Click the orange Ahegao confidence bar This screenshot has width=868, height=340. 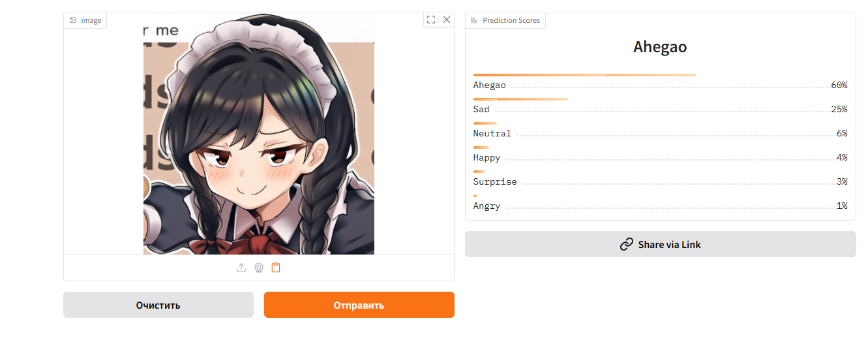585,75
